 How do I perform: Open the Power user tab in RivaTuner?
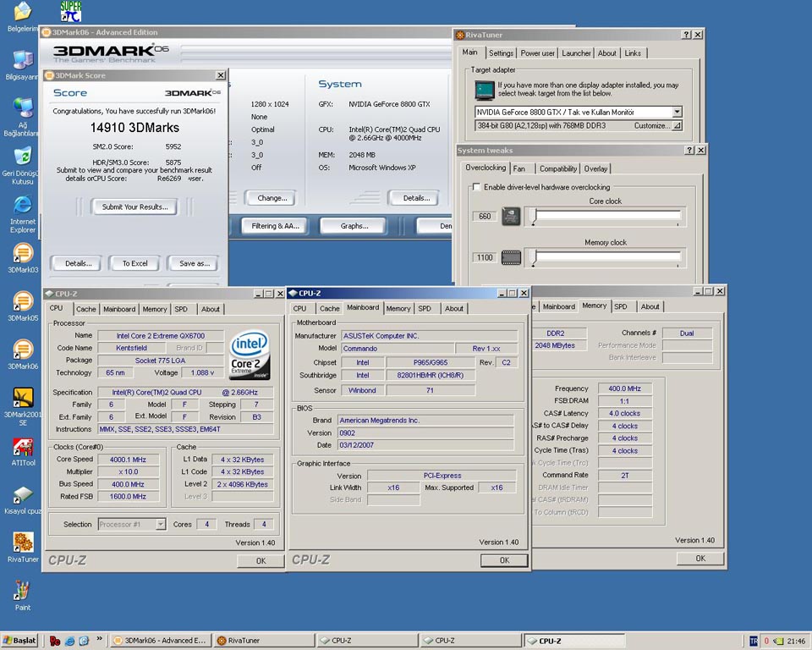[x=538, y=52]
